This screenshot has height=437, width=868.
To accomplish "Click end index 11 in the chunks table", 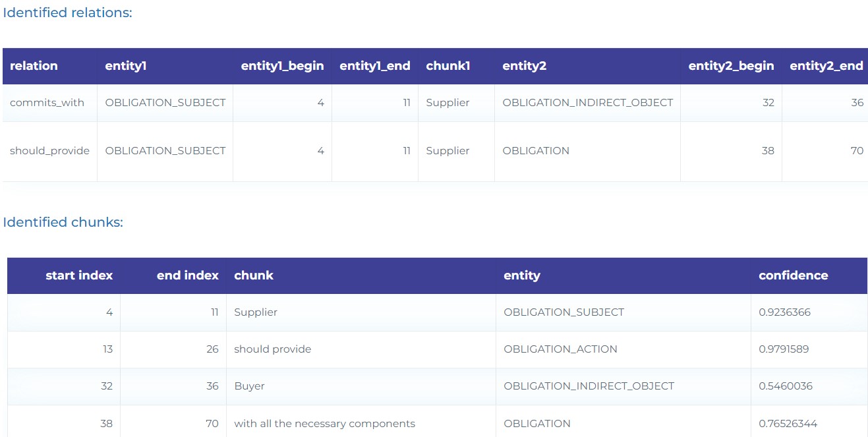I will [214, 312].
